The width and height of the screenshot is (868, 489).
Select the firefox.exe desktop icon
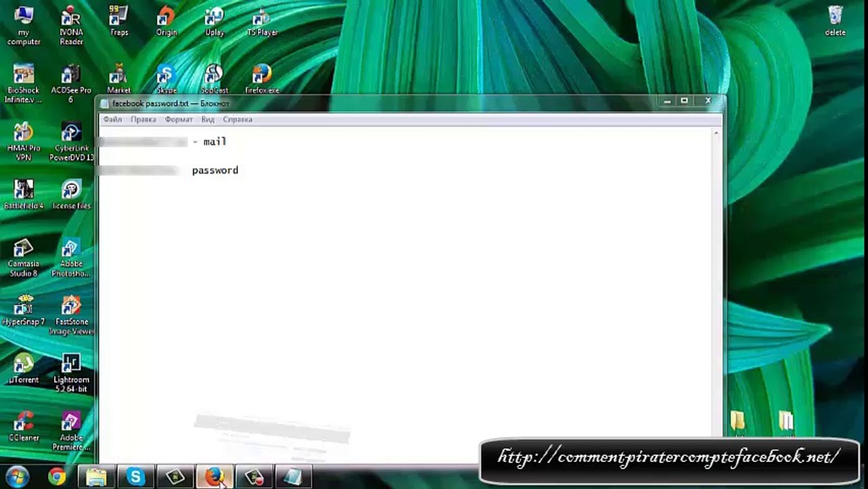click(x=262, y=79)
